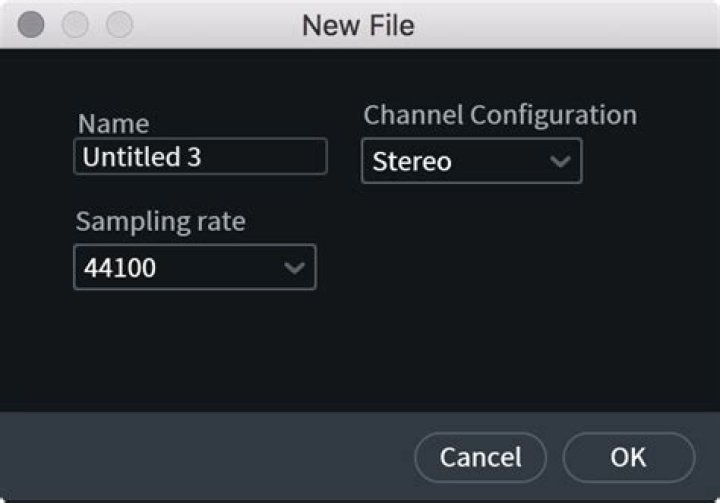Click the chevron arrow beside Stereo
Image resolution: width=720 pixels, height=503 pixels.
pos(560,162)
